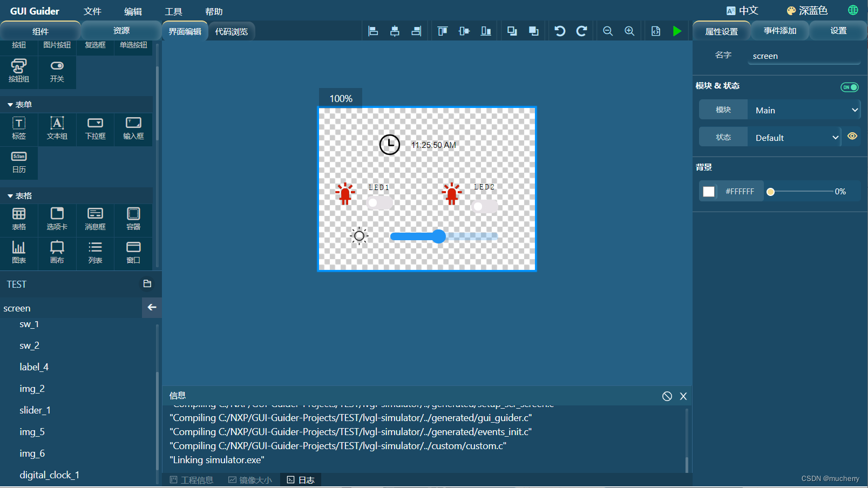Run the simulator with green play button
This screenshot has height=488, width=868.
coord(677,31)
